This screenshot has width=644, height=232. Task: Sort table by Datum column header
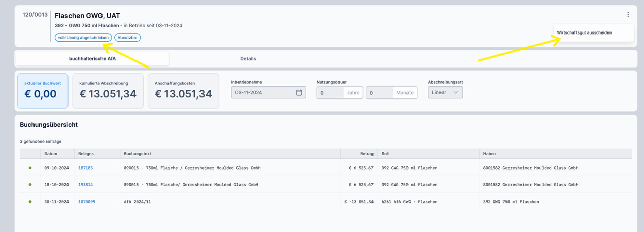coord(51,154)
